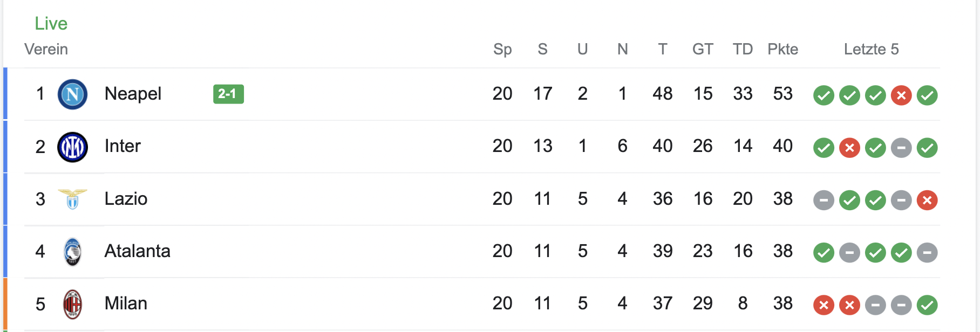Click the Atalanta club crest icon
Viewport: 980px width, 332px height.
pos(72,252)
